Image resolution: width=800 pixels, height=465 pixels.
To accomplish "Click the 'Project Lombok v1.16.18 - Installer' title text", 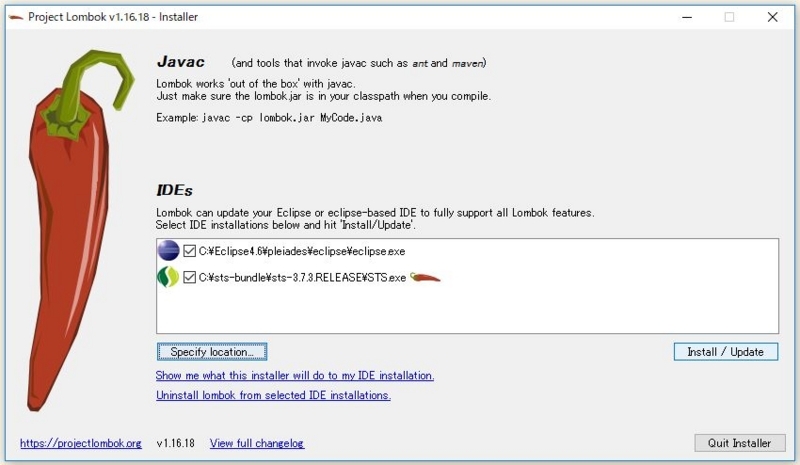I will [x=113, y=17].
